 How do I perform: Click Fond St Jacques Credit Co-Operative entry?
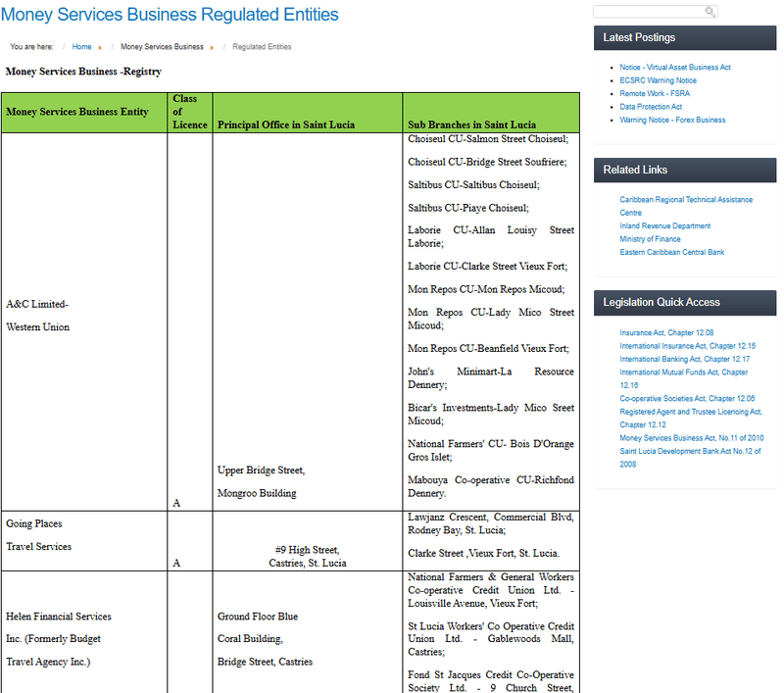coord(491,681)
